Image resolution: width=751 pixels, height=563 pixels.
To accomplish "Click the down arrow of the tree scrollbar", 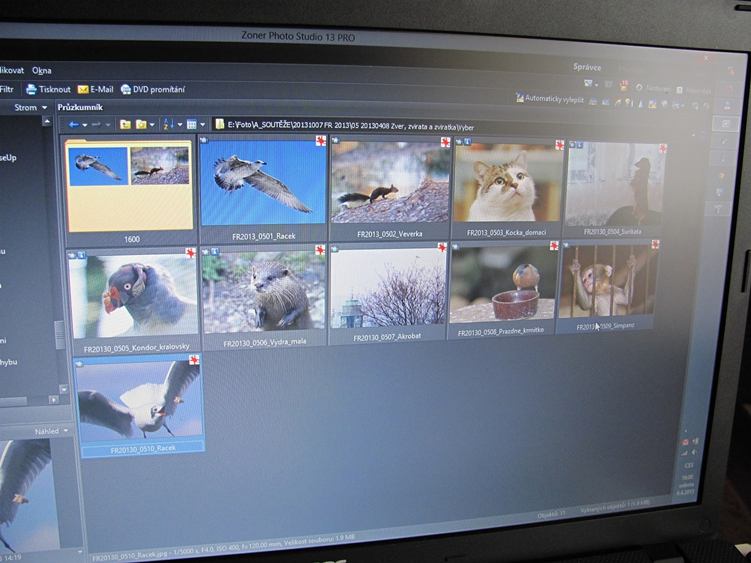I will click(63, 389).
